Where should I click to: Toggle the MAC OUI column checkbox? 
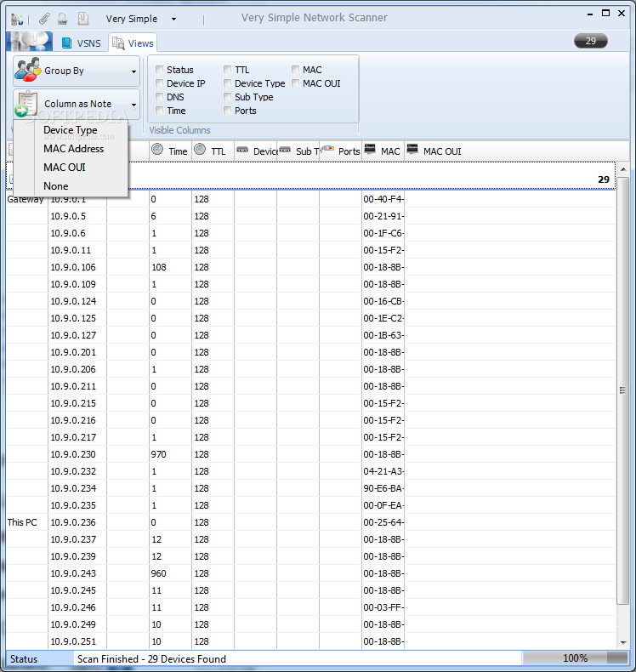[x=296, y=83]
